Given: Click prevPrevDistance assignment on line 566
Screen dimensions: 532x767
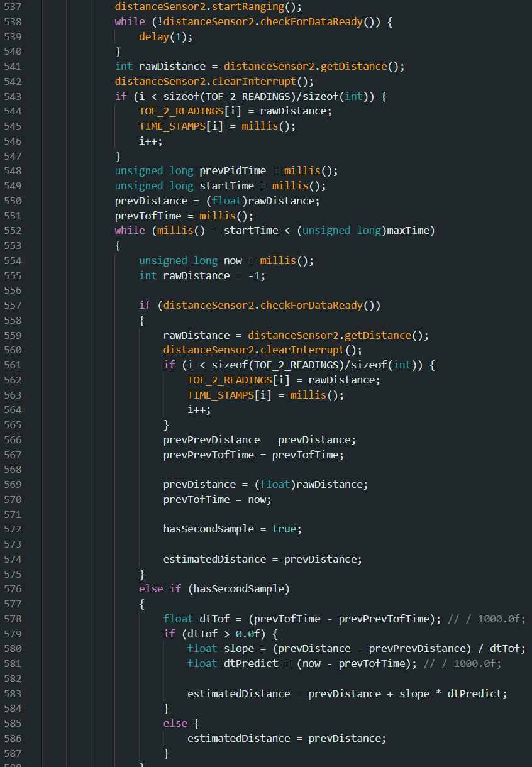Looking at the screenshot, I should [x=211, y=439].
